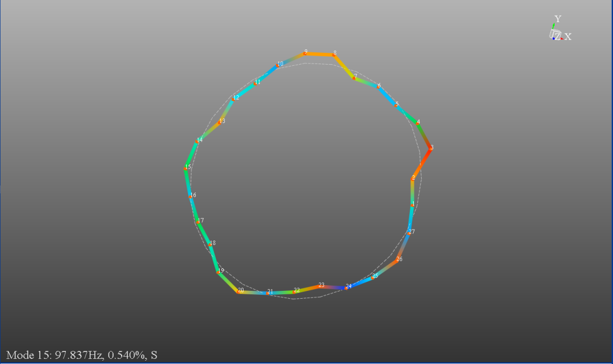Click the point labeled 17
Image resolution: width=613 pixels, height=364 pixels.
click(x=199, y=222)
